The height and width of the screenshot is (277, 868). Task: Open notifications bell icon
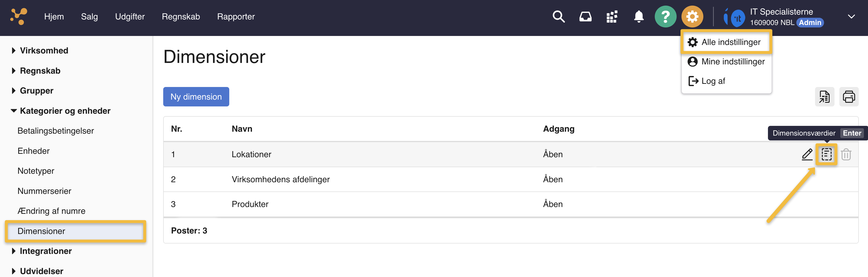pos(638,17)
